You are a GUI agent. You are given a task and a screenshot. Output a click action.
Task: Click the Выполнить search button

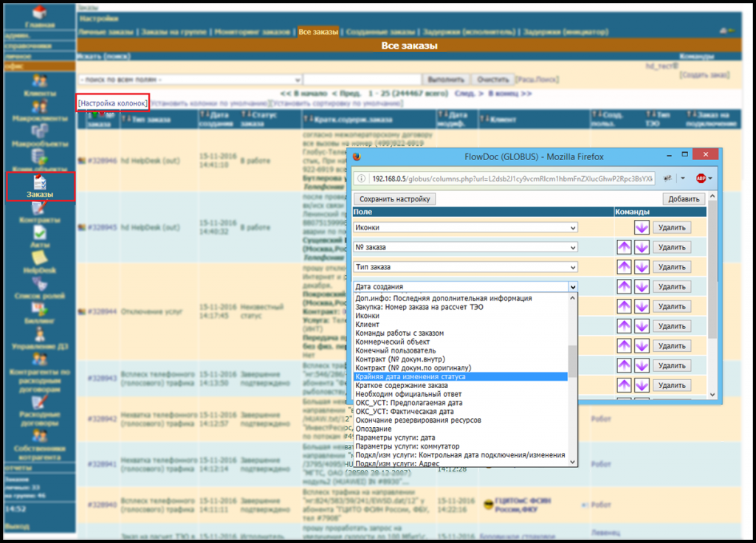pyautogui.click(x=446, y=80)
